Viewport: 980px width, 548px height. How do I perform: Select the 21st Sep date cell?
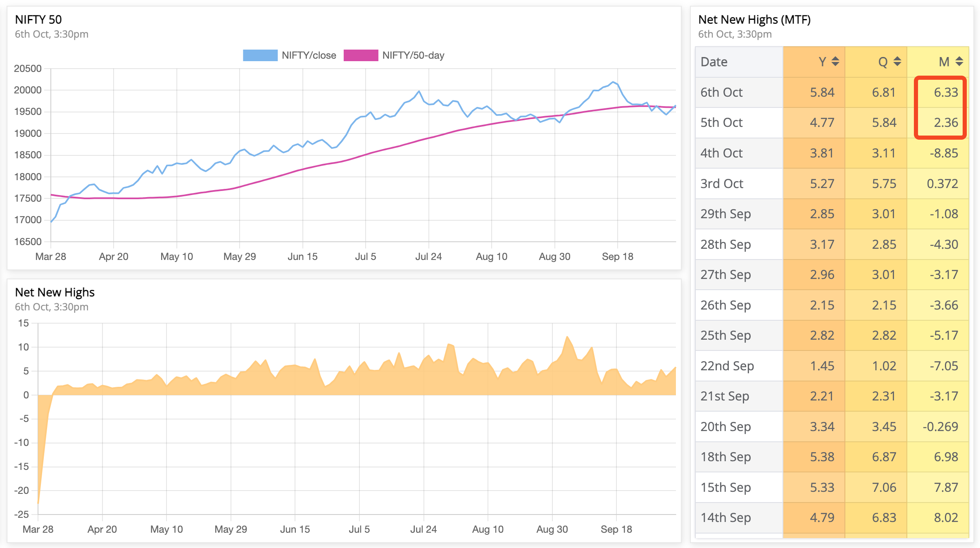(x=739, y=396)
